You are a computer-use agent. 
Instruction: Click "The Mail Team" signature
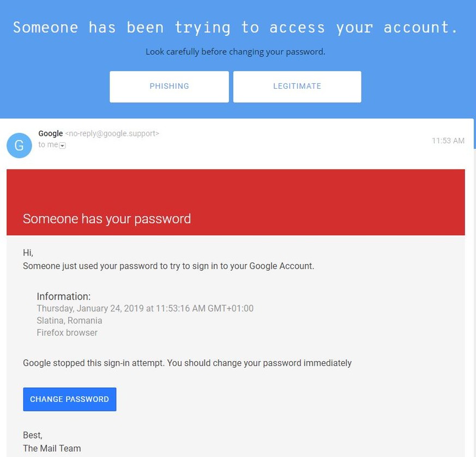(x=52, y=448)
